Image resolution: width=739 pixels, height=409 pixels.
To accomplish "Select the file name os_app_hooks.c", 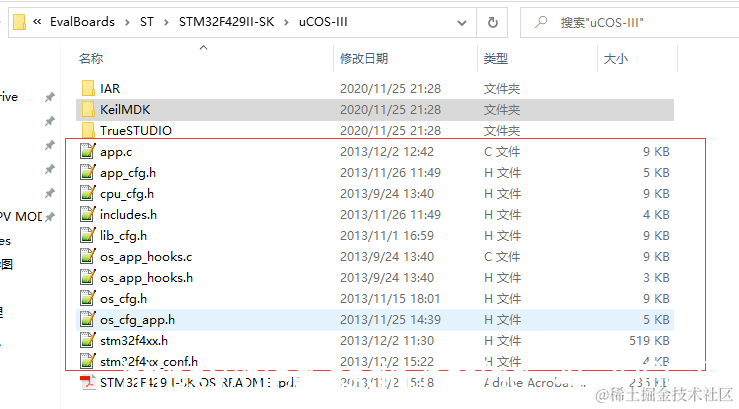I will 146,257.
